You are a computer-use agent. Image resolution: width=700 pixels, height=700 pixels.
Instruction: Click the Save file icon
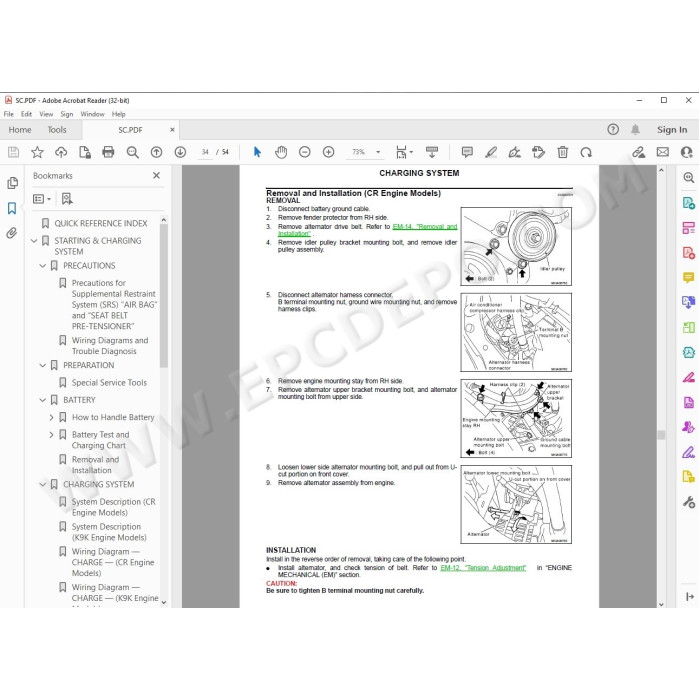point(13,152)
